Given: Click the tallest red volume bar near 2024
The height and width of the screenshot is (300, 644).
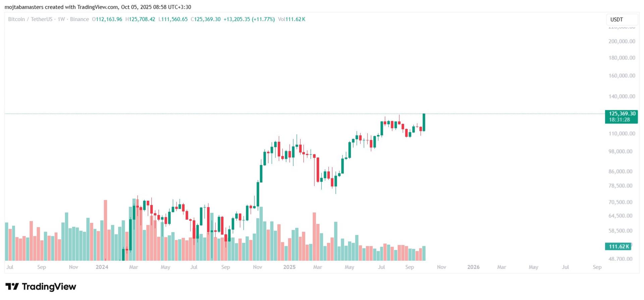Looking at the screenshot, I should (x=105, y=230).
